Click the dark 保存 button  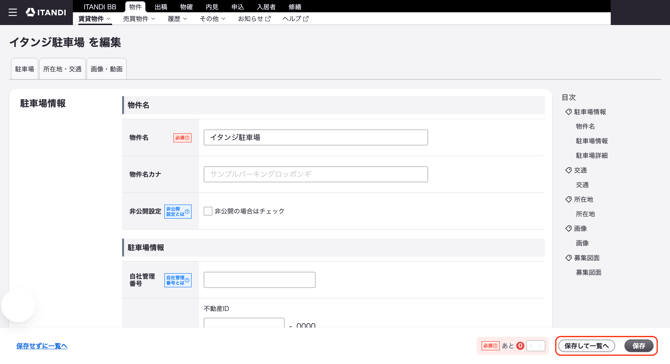639,346
